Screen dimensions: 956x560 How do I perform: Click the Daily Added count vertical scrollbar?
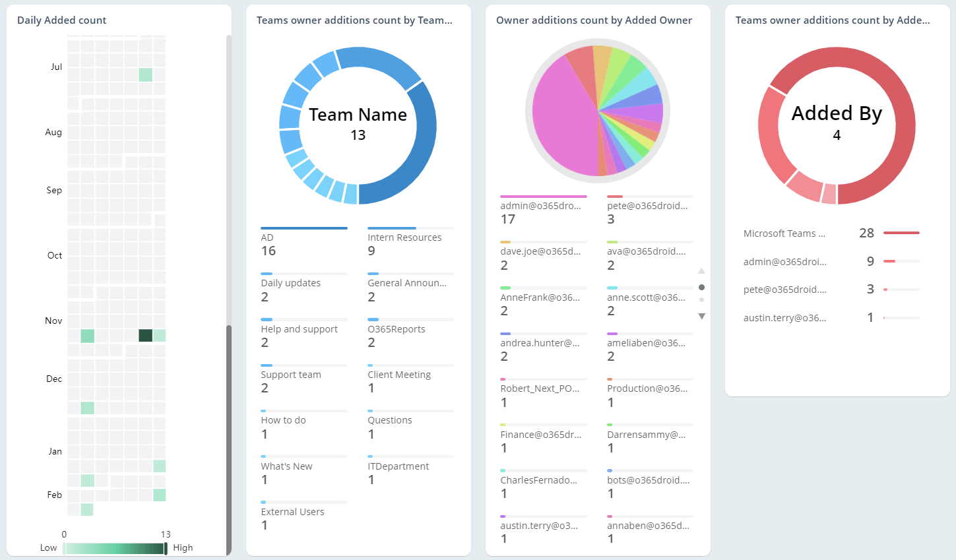(x=228, y=435)
